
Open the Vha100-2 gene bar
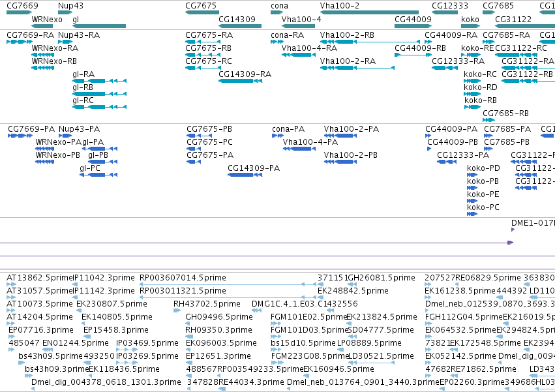point(369,12)
